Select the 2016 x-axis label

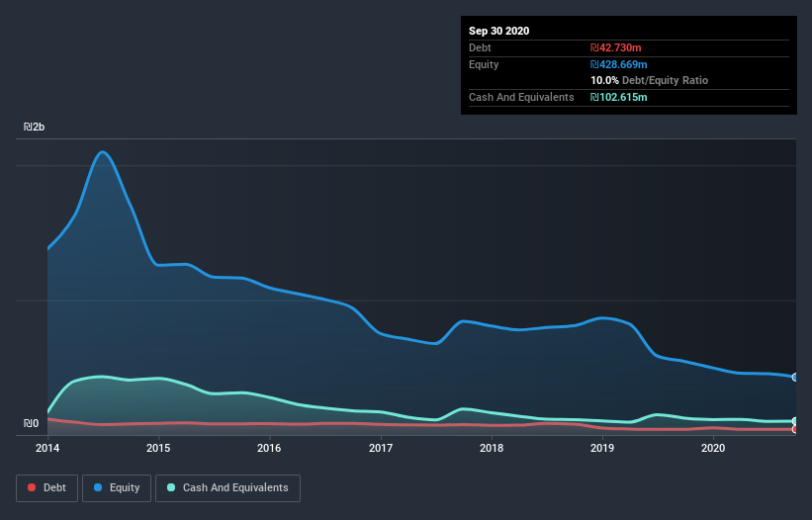click(x=269, y=448)
